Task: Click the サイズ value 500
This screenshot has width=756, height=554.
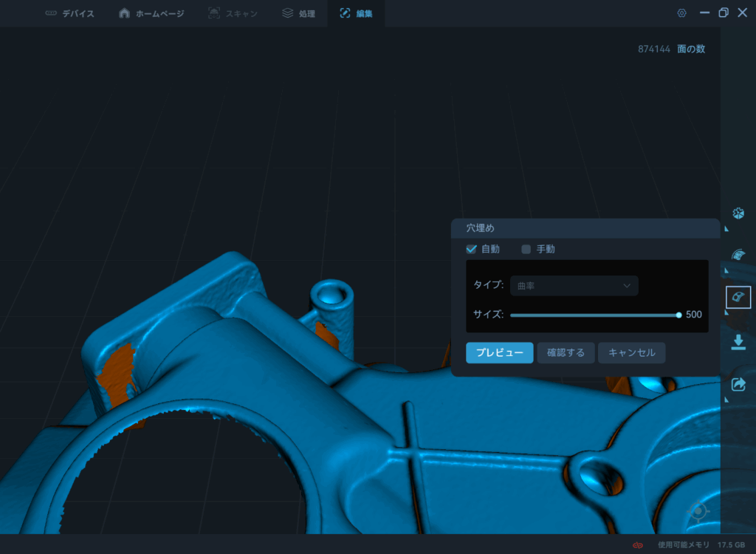Action: pos(694,315)
